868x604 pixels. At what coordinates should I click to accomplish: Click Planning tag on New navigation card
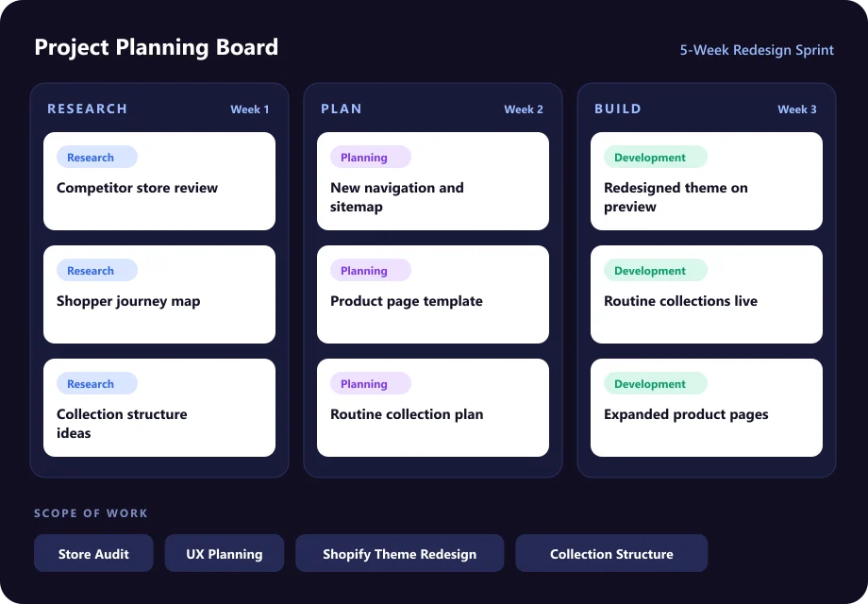click(371, 157)
